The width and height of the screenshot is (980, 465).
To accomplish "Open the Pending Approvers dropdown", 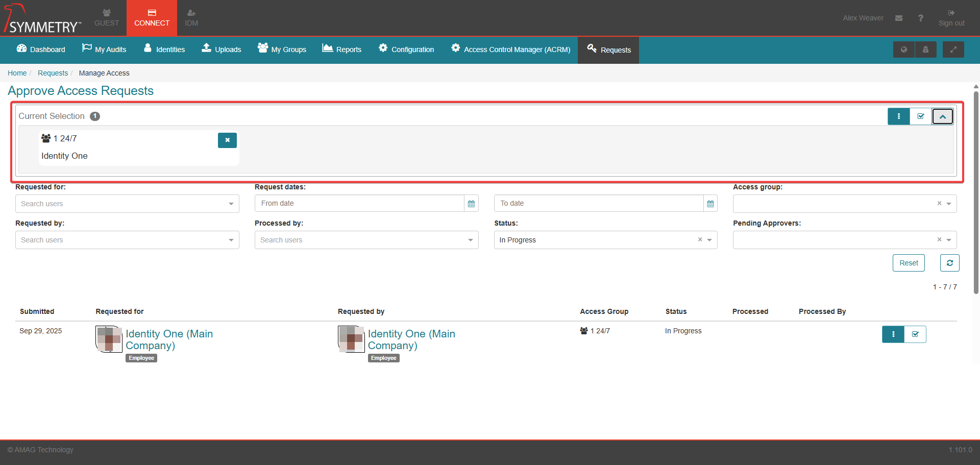I will tap(948, 240).
